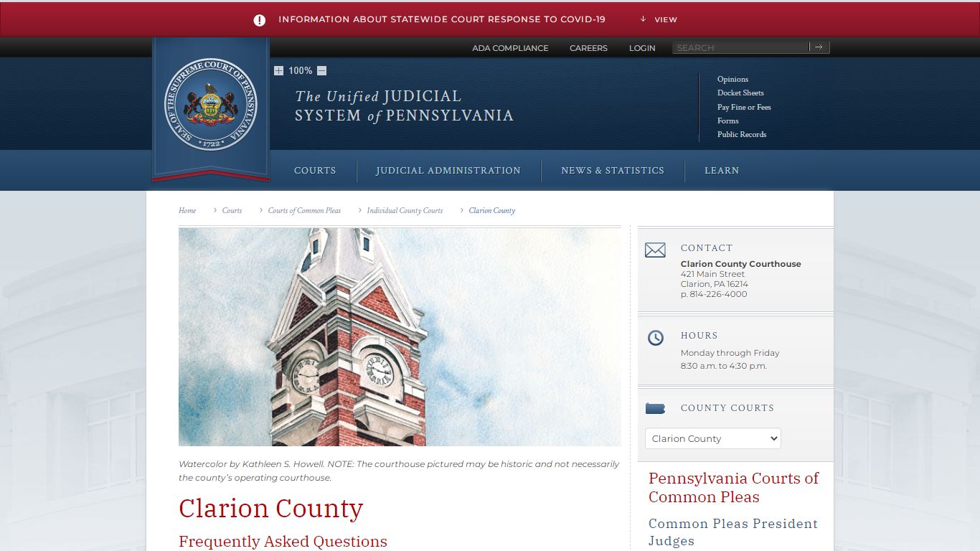The width and height of the screenshot is (980, 551).
Task: Increase text size with the plus icon
Action: pos(278,70)
